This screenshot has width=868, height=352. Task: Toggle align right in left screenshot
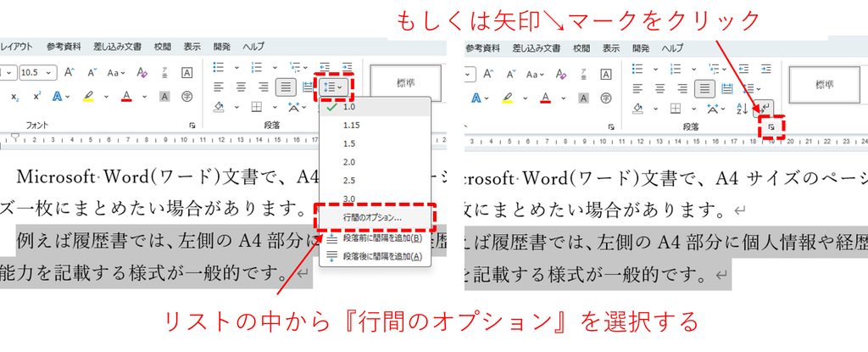click(x=264, y=87)
